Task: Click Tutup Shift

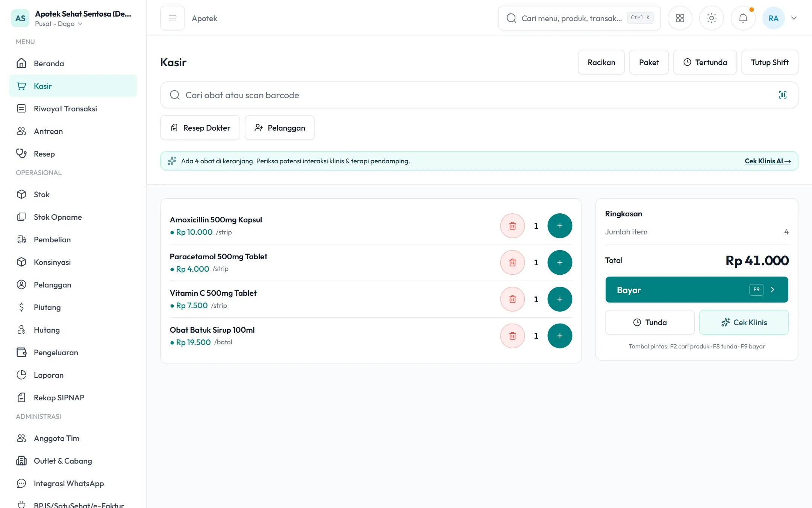Action: pos(770,62)
